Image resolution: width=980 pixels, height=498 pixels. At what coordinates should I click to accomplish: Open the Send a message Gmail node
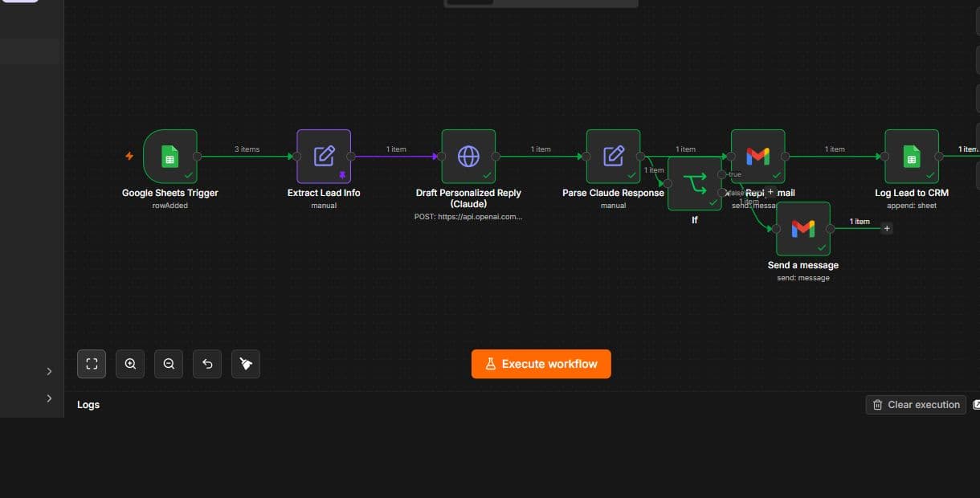pyautogui.click(x=803, y=229)
